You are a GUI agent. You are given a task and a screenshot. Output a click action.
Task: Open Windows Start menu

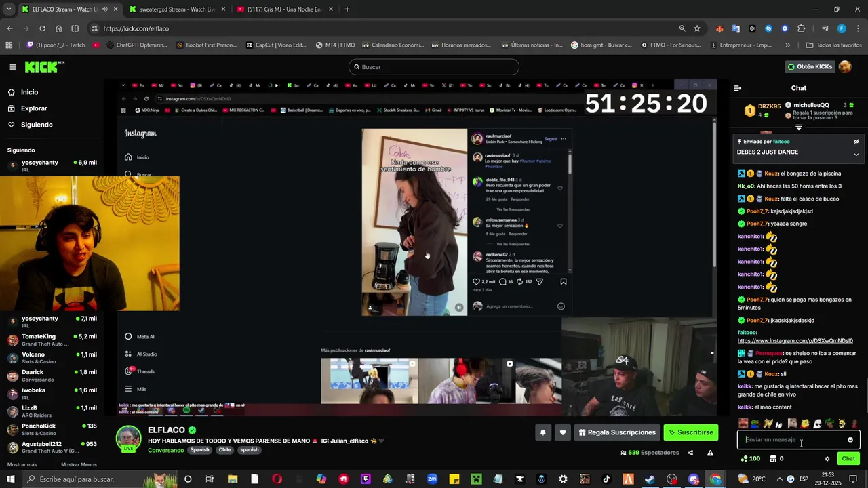tap(9, 479)
